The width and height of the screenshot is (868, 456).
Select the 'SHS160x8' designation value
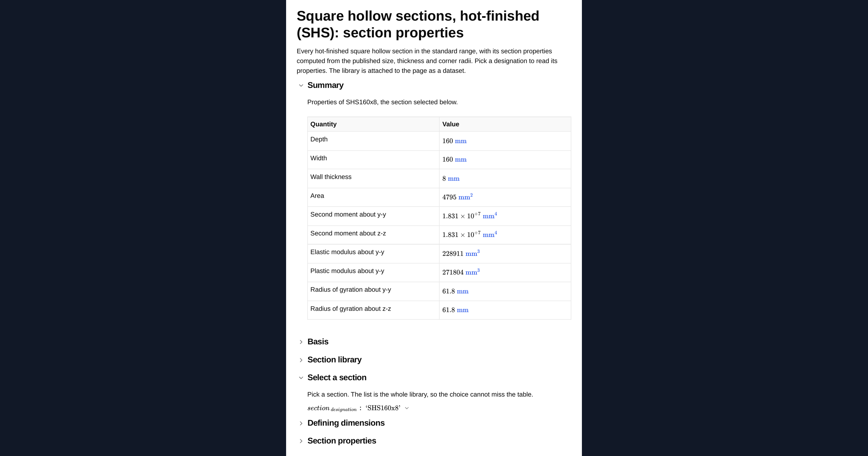383,408
